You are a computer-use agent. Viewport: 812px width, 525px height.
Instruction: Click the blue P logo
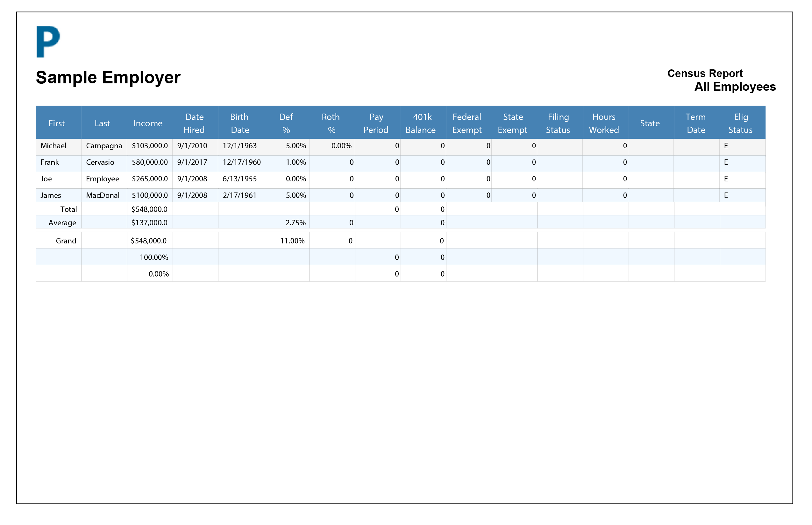point(48,42)
